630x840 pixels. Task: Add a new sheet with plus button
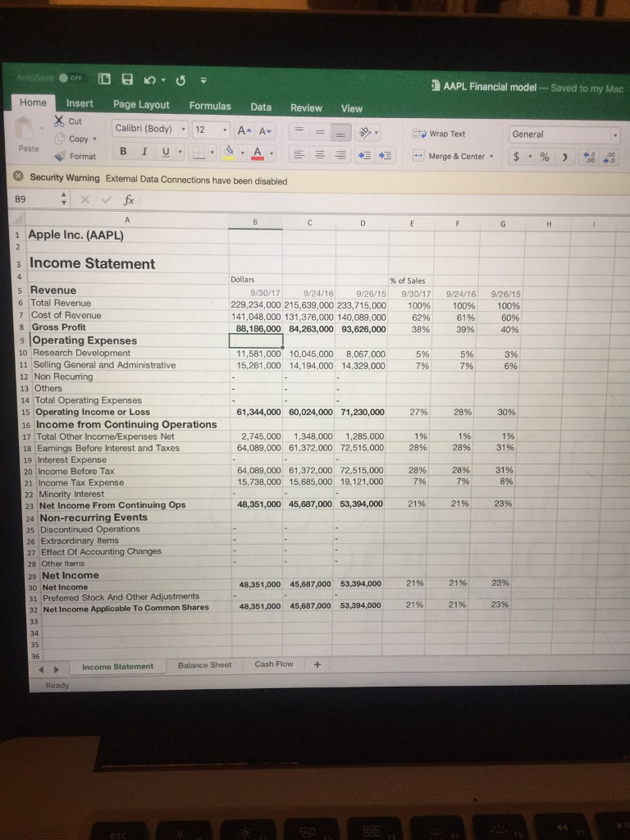[x=317, y=664]
